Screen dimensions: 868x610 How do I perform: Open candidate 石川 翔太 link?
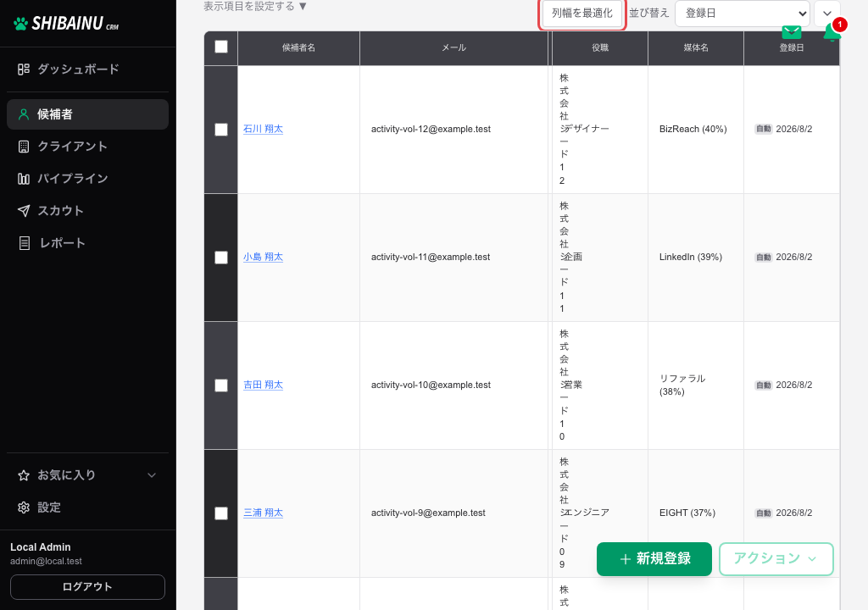click(263, 129)
